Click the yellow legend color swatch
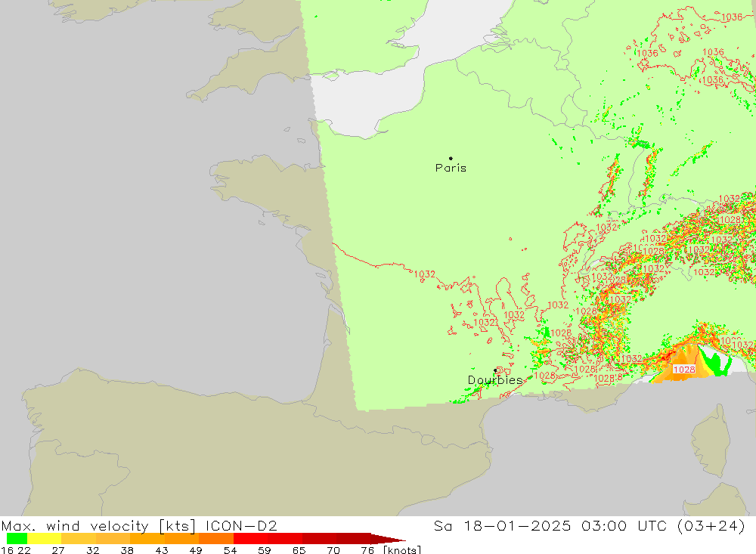756x554 pixels. (x=45, y=538)
